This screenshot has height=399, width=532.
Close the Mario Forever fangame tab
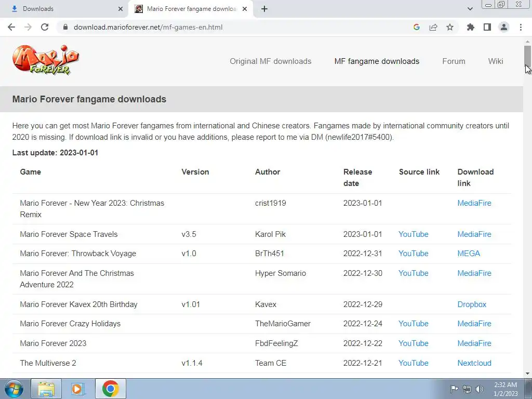pyautogui.click(x=245, y=9)
